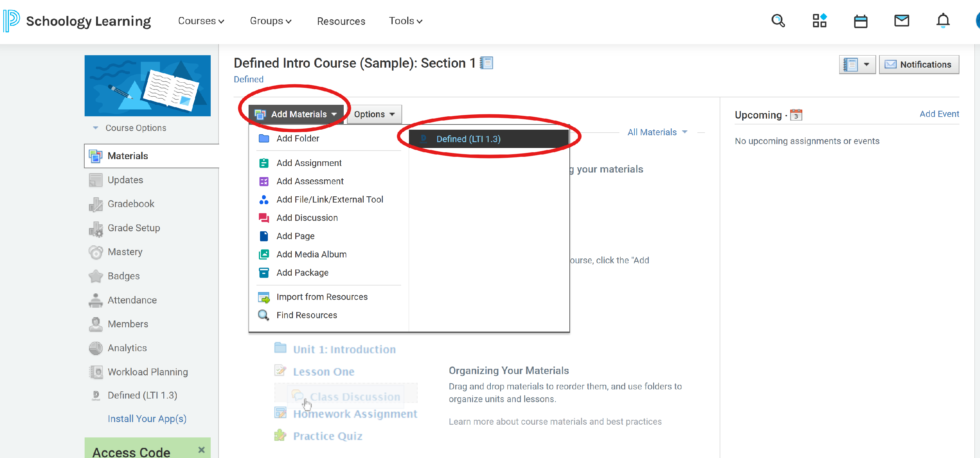
Task: Expand the Courses dropdown
Action: click(x=201, y=21)
